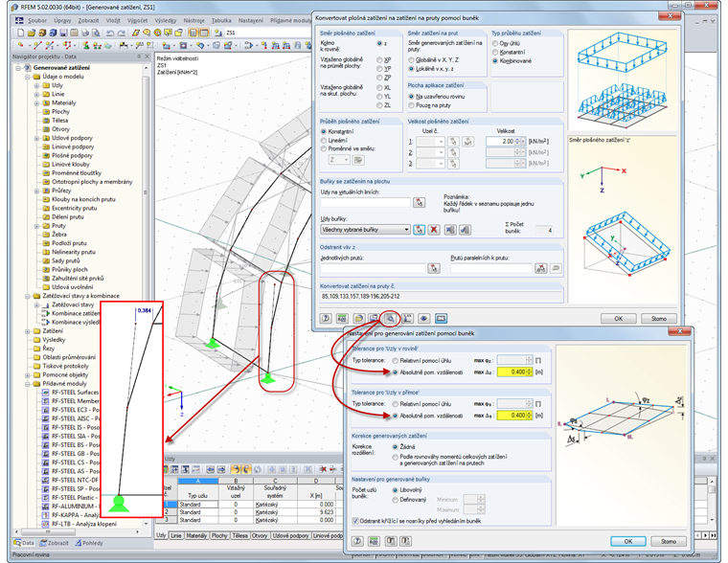Click Zobrazit tab at navigator bottom
The height and width of the screenshot is (563, 728).
(x=54, y=543)
